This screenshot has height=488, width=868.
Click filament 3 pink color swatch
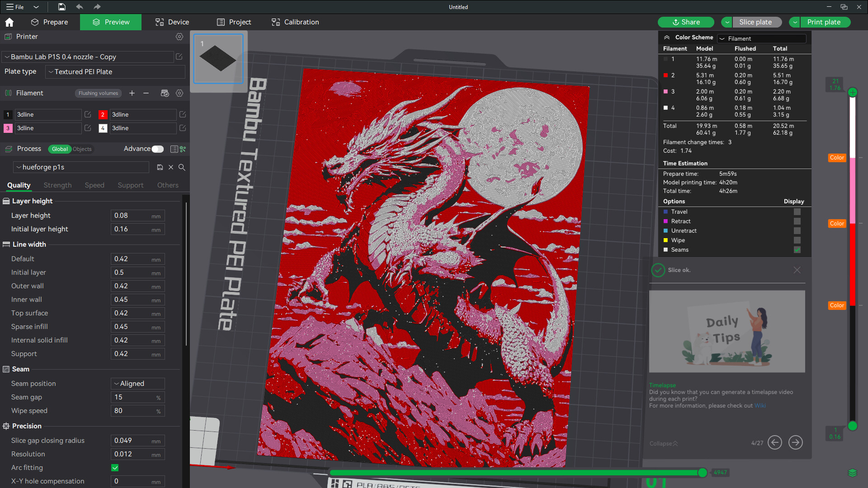tap(8, 128)
